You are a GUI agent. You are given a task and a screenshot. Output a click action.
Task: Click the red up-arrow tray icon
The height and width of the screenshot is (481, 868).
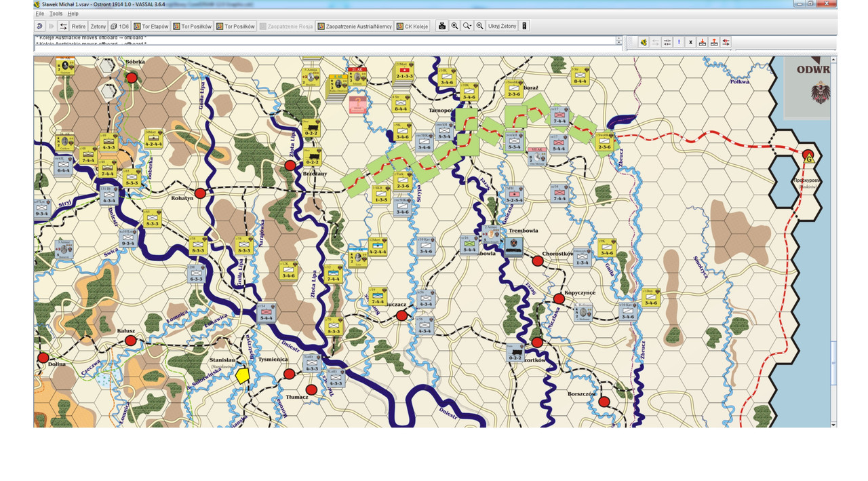coord(714,42)
